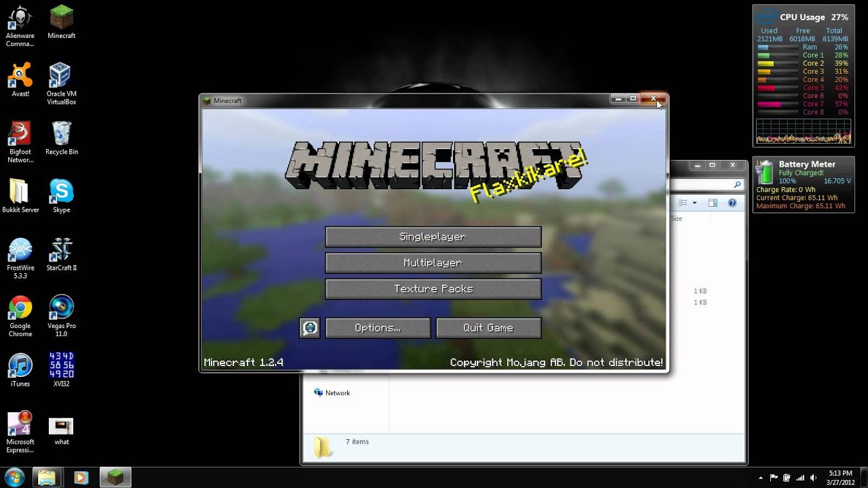The width and height of the screenshot is (868, 488).
Task: Open Alienware Command Center desktop icon
Action: [20, 26]
